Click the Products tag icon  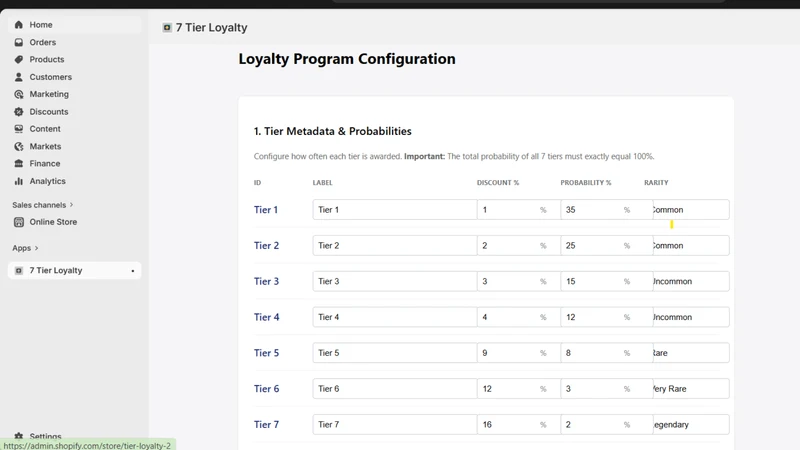point(19,59)
